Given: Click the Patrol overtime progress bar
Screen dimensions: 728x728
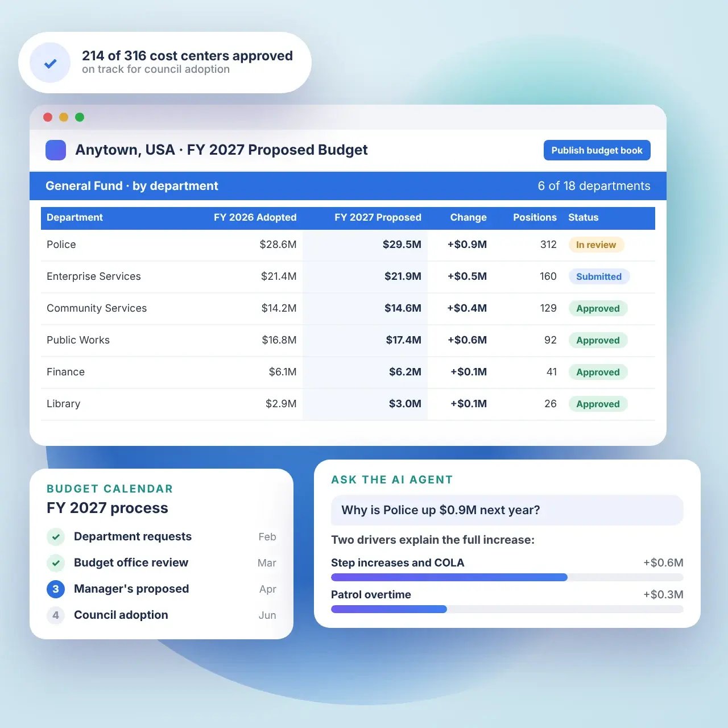Looking at the screenshot, I should [x=507, y=609].
